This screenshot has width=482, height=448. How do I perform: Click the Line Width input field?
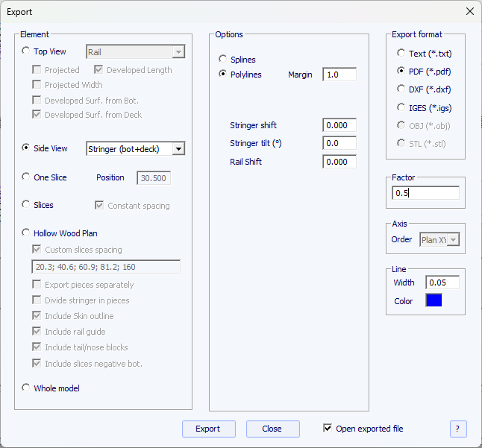click(442, 282)
